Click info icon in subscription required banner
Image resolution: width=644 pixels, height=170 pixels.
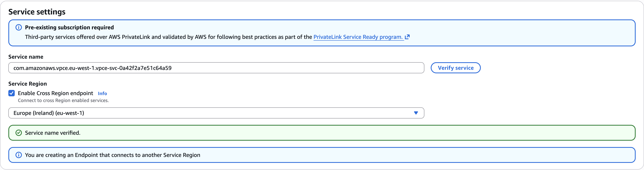click(19, 27)
